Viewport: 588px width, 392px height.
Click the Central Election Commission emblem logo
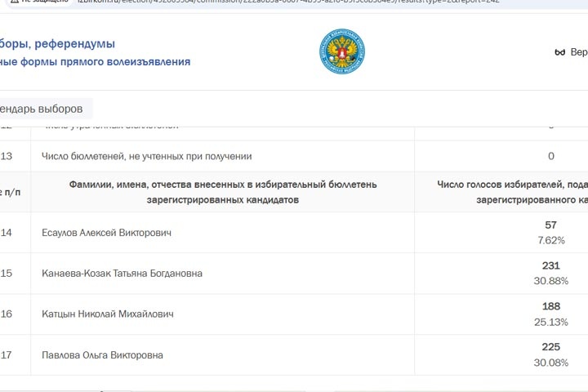[342, 51]
